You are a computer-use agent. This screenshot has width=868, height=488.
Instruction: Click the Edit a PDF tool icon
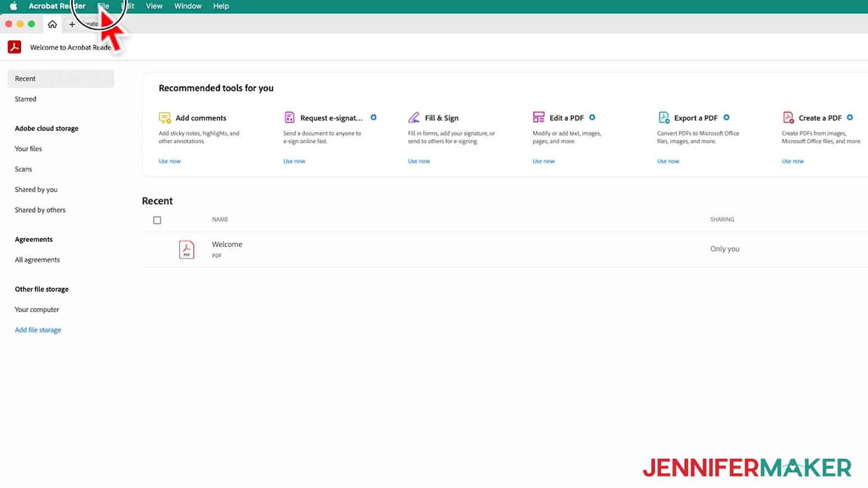[x=539, y=118]
